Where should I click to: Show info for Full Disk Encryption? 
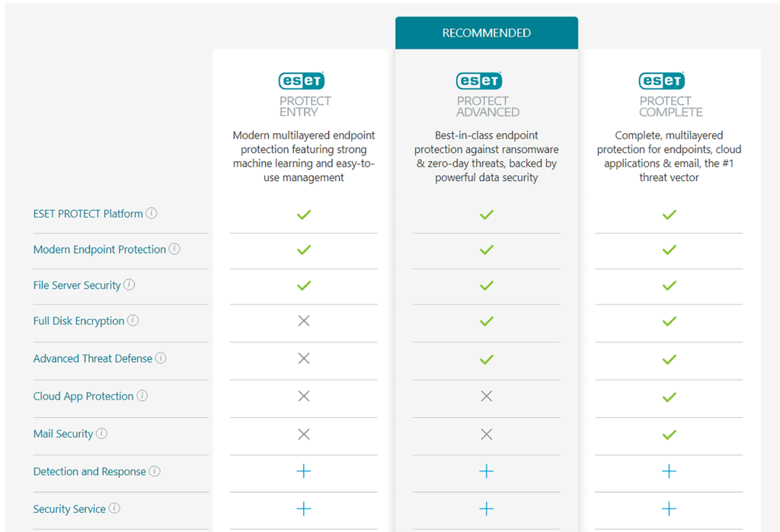pos(133,320)
